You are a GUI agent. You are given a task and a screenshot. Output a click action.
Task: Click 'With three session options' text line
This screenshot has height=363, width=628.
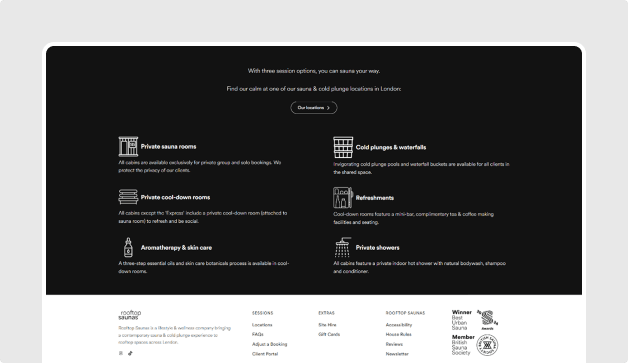tap(314, 71)
